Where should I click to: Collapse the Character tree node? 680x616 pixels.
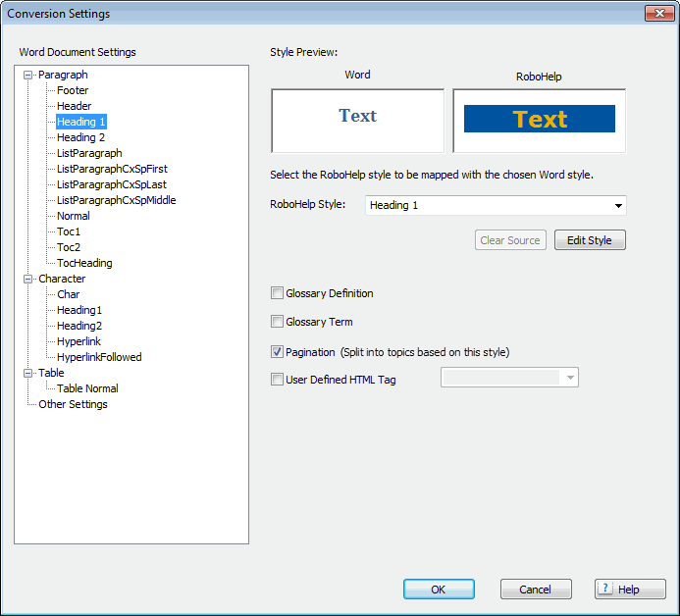pyautogui.click(x=28, y=280)
